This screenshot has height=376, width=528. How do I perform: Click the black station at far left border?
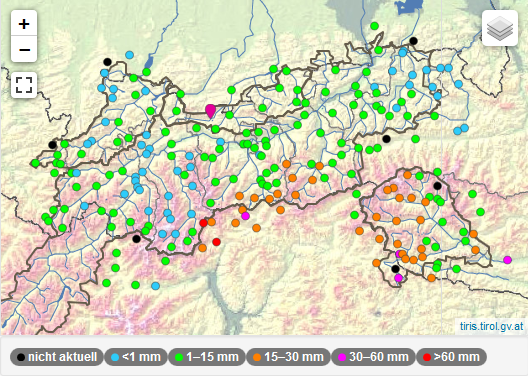click(52, 145)
